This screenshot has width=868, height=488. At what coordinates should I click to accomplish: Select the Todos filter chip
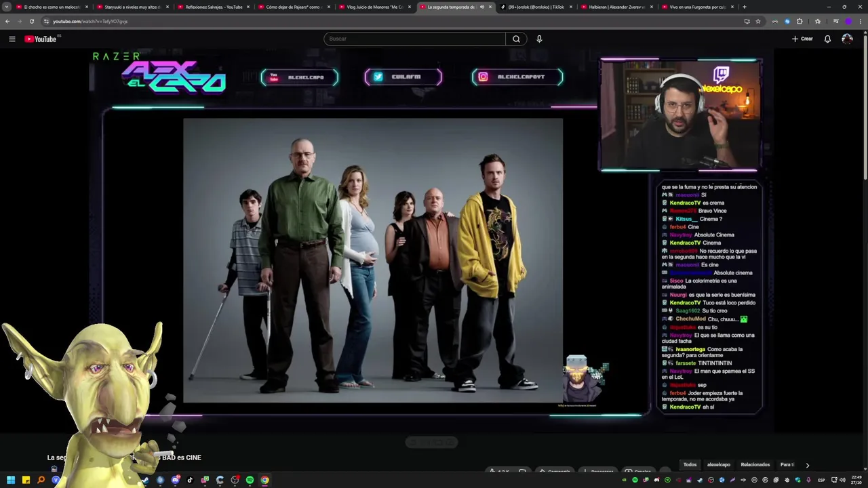pyautogui.click(x=690, y=464)
